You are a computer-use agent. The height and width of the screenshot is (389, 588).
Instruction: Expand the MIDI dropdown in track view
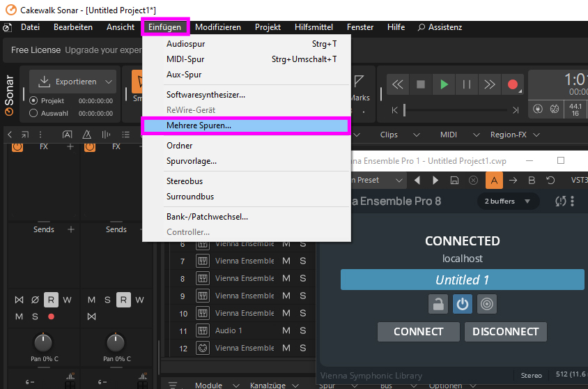(477, 135)
